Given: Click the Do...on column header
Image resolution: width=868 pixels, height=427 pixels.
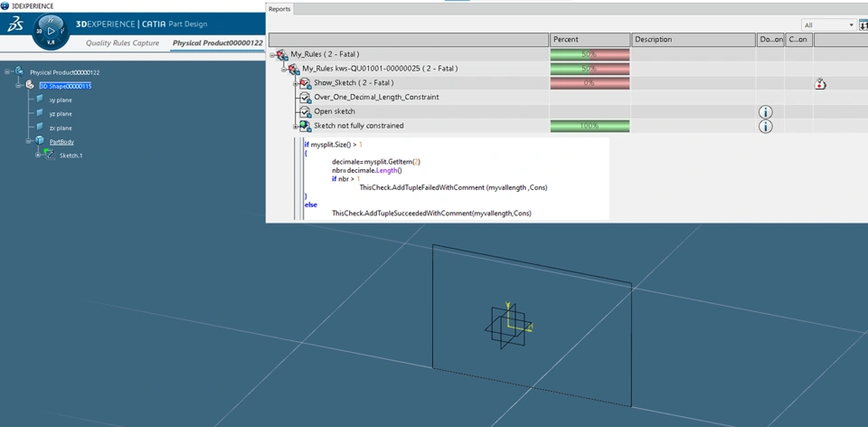Looking at the screenshot, I should (770, 39).
